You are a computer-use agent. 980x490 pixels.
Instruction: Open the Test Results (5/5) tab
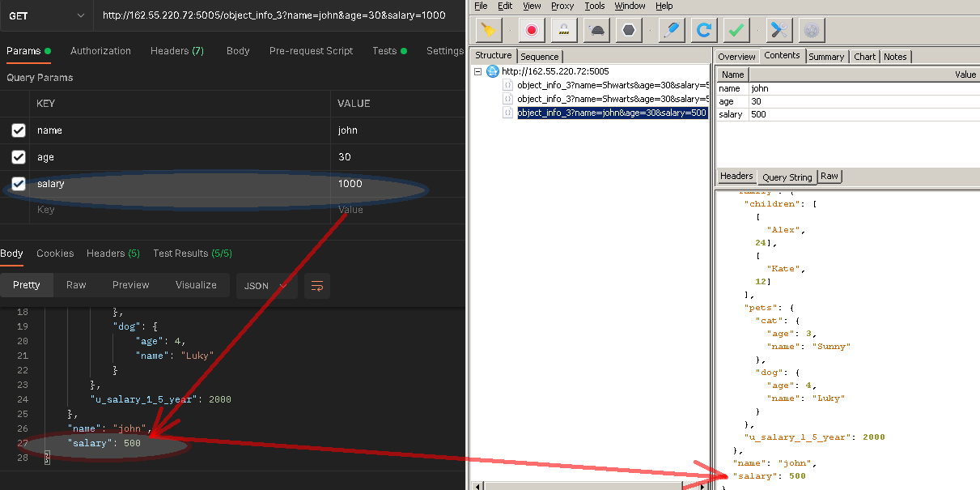tap(193, 254)
